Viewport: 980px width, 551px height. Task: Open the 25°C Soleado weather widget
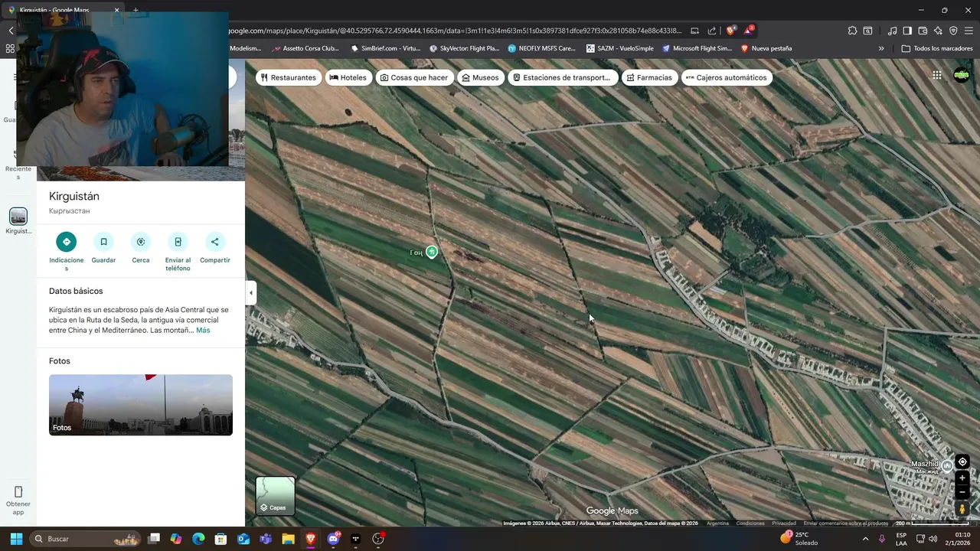click(x=799, y=539)
